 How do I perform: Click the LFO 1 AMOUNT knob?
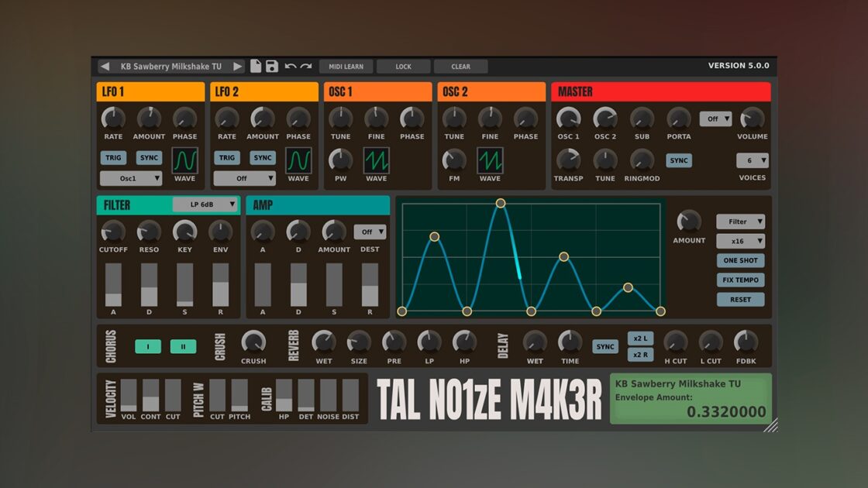pos(149,119)
